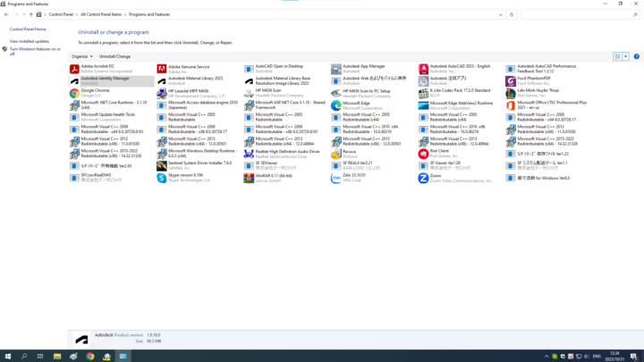The height and width of the screenshot is (362, 644).
Task: Show hidden system tray icons chevron
Action: pyautogui.click(x=547, y=357)
